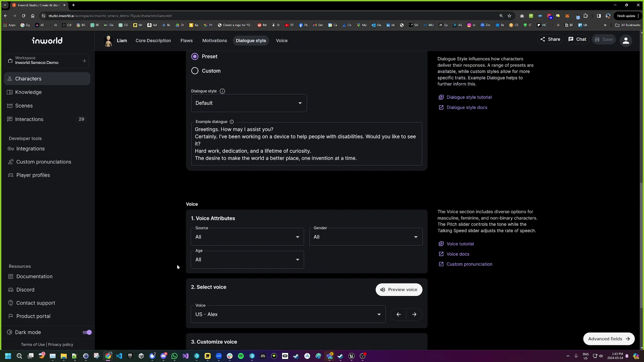
Task: Open File Explorer from the taskbar
Action: (64, 356)
